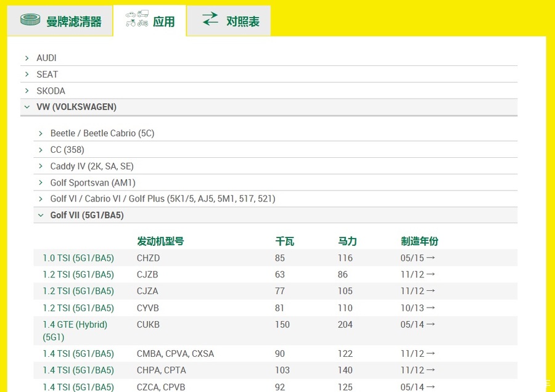Click engine codes CHPA, CPTA
Image resolution: width=555 pixels, height=392 pixels.
coord(162,370)
